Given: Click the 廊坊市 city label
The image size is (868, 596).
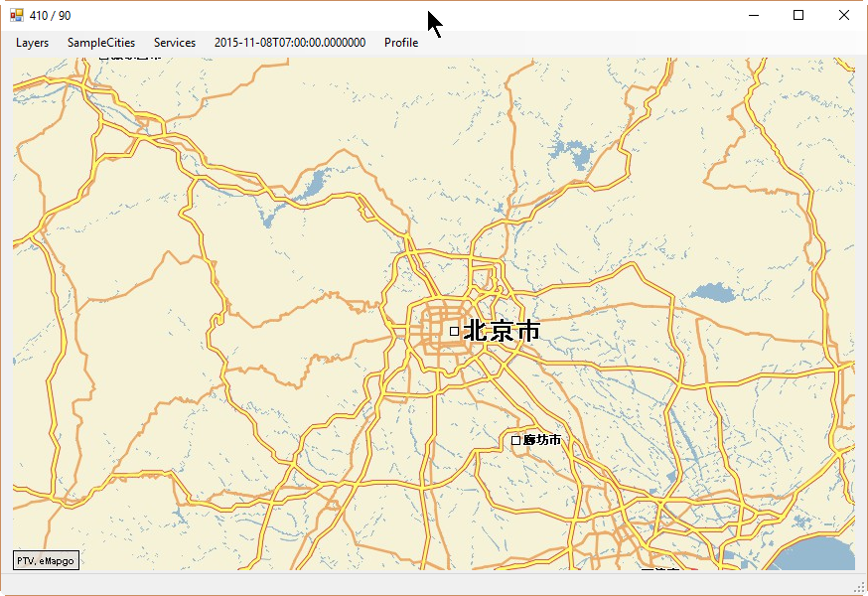Looking at the screenshot, I should pyautogui.click(x=542, y=440).
